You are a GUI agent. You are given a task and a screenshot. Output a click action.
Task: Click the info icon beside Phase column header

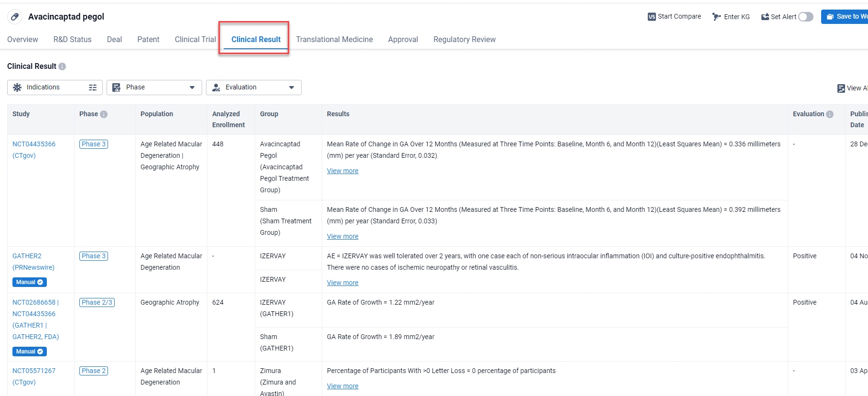click(104, 114)
